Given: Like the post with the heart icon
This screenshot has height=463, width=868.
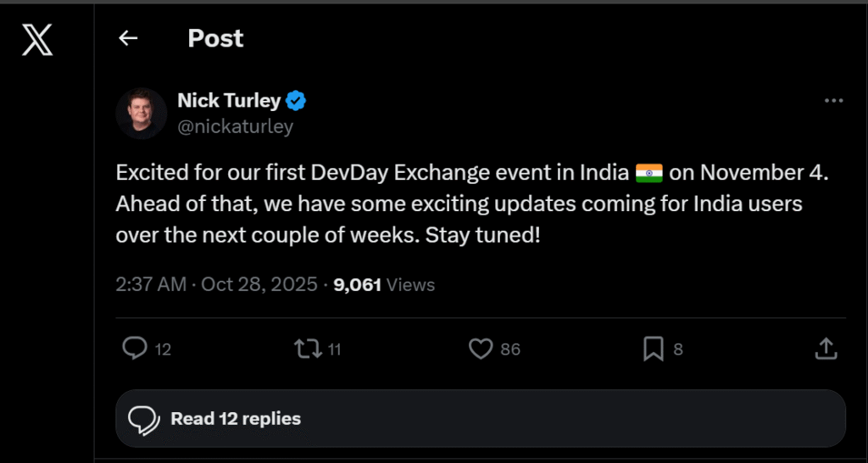Looking at the screenshot, I should click(481, 349).
